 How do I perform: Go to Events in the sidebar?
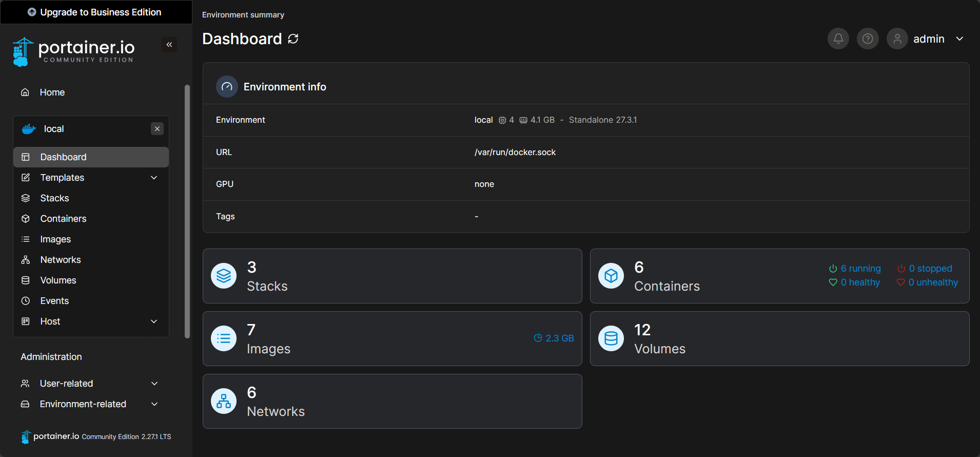point(54,301)
